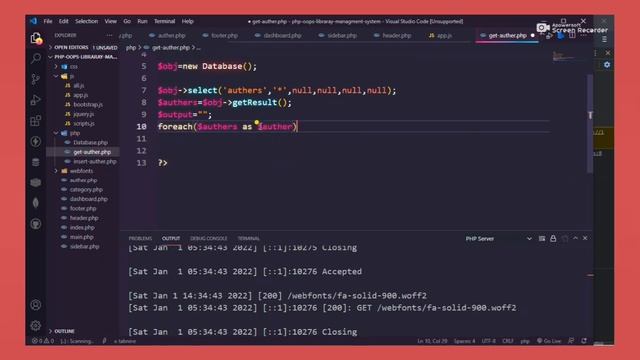Image resolution: width=640 pixels, height=360 pixels.
Task: Open main.php in the explorer
Action: pos(81,237)
